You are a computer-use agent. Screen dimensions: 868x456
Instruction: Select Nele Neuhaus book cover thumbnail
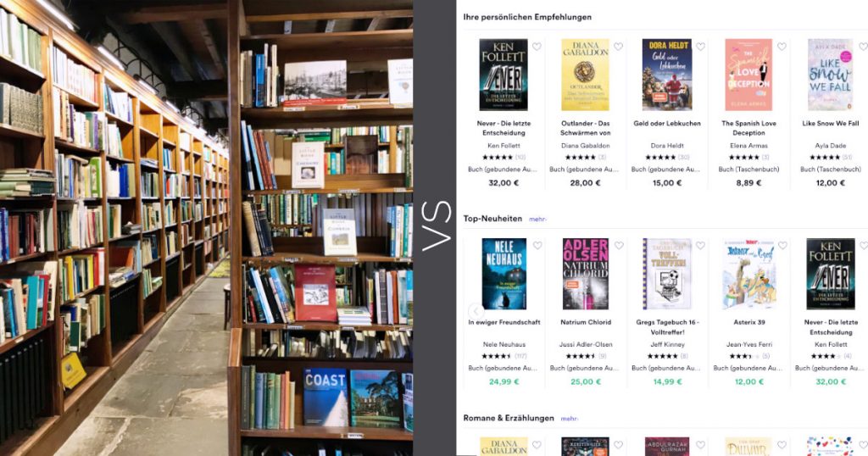[x=504, y=274]
